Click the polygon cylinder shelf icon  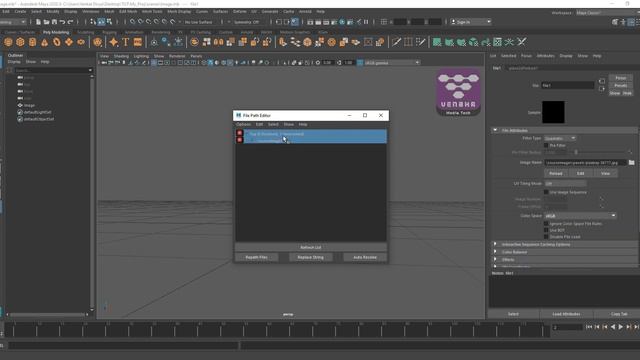(x=32, y=42)
